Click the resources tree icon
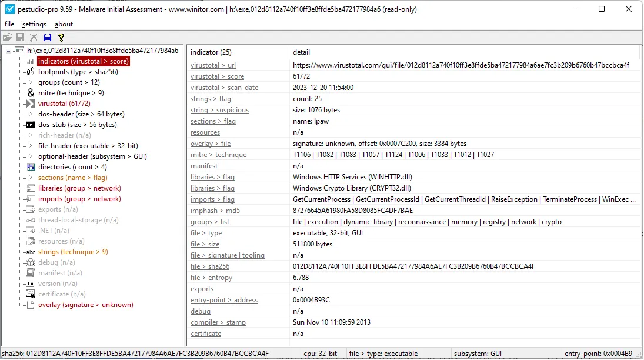Screen dimensions: 644x360 tap(31, 241)
